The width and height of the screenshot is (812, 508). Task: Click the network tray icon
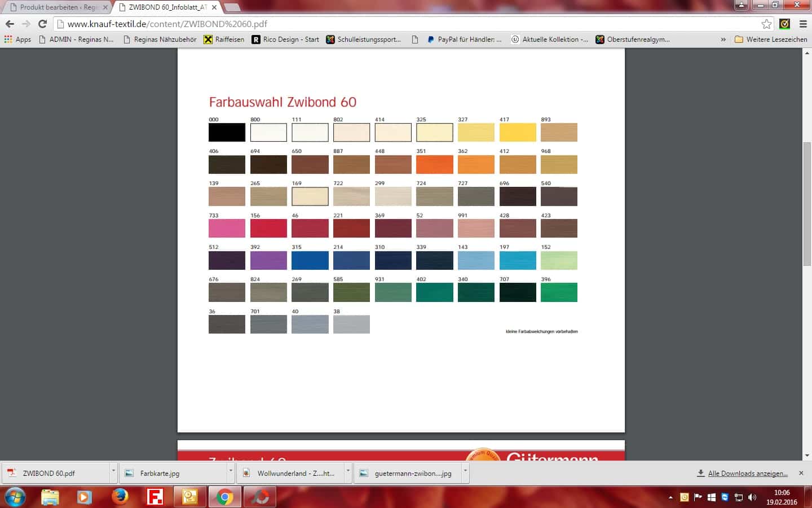click(738, 497)
